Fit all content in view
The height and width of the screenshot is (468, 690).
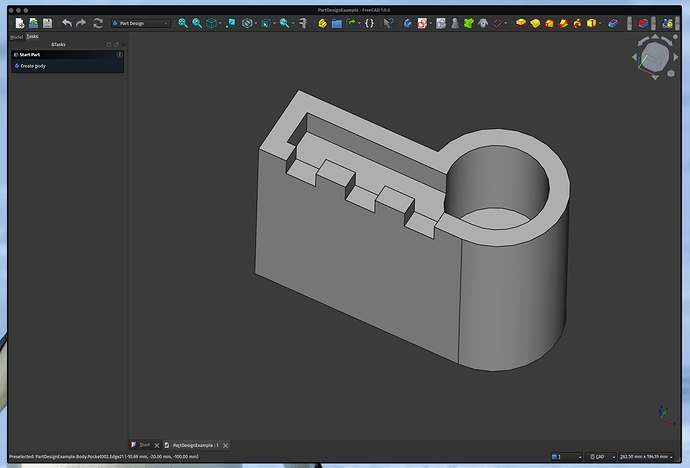[183, 23]
